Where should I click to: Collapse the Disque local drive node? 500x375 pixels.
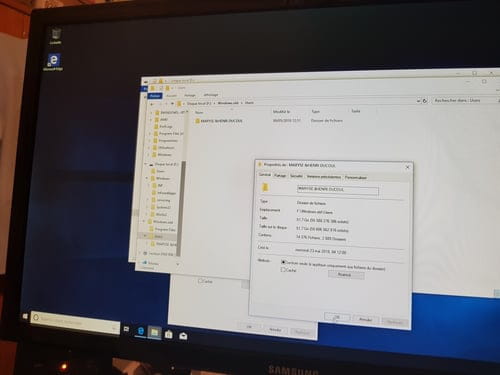point(145,164)
